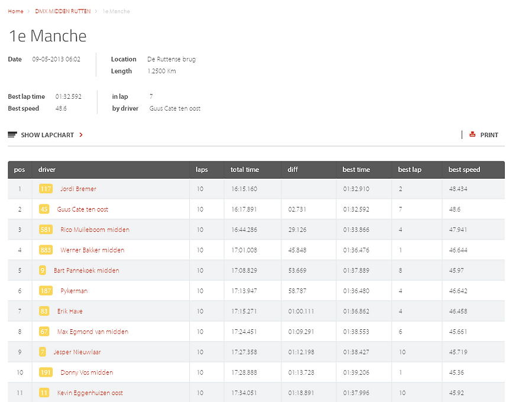Click the 1e Manche breadcrumb item
The height and width of the screenshot is (402, 532).
[116, 11]
